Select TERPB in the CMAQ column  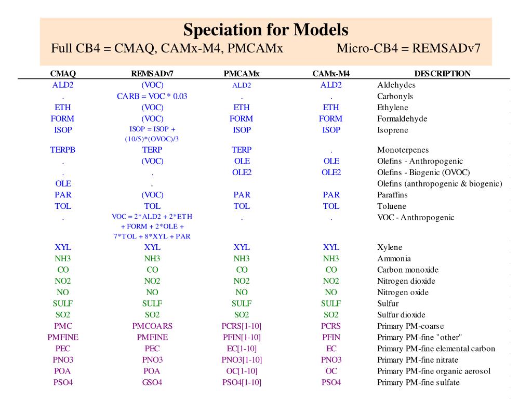pos(63,150)
